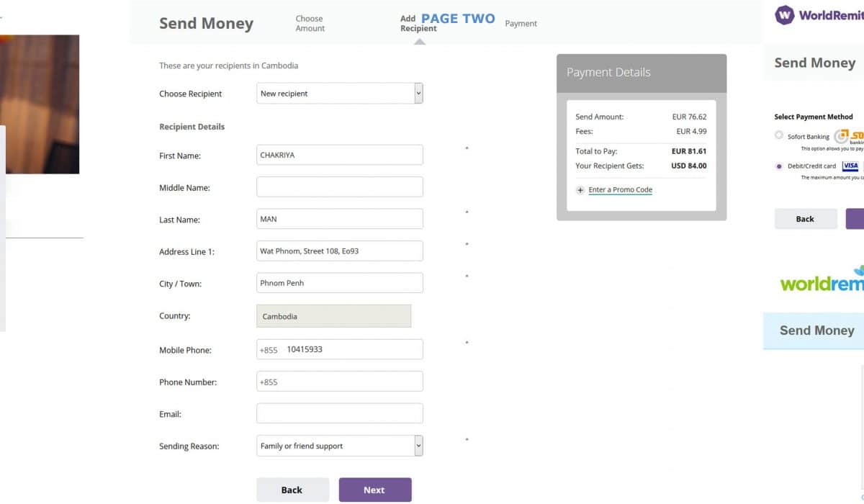Screen dimensions: 864x504
Task: Open the Choose Recipient dropdown
Action: pos(340,94)
